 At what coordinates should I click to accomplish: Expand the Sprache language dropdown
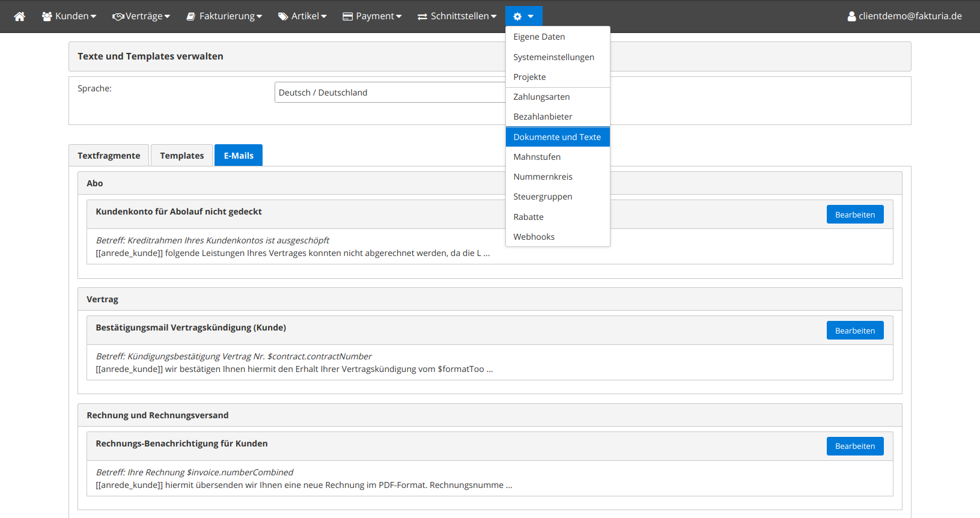389,93
